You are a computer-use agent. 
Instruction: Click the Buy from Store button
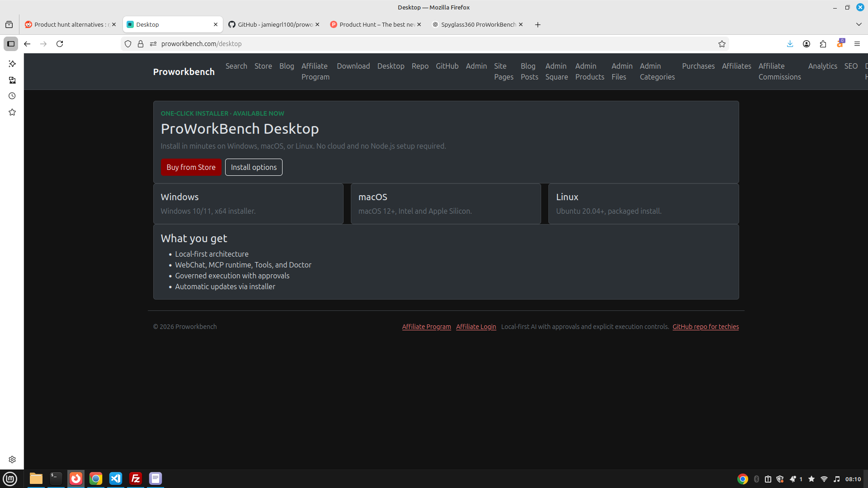(191, 167)
